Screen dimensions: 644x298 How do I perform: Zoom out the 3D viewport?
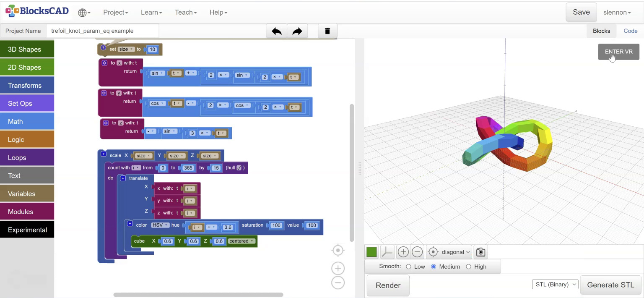[417, 251]
